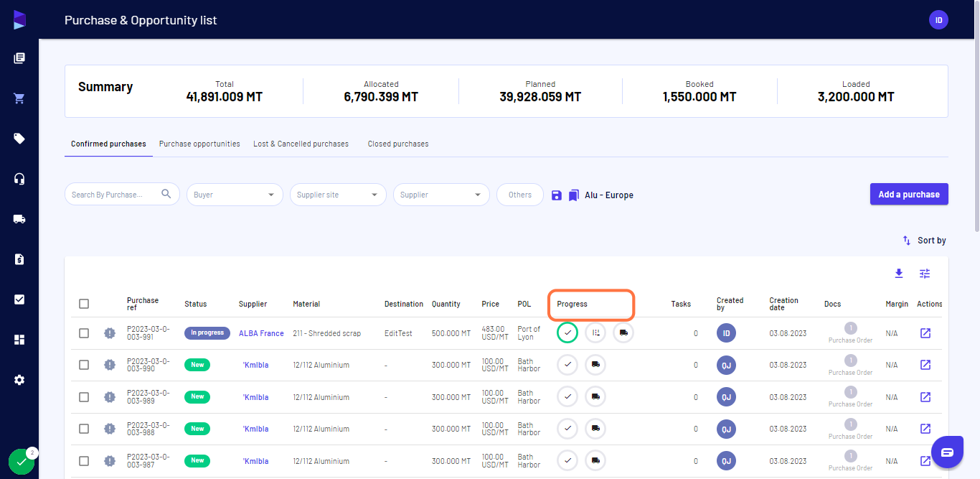980x479 pixels.
Task: Open the Sort by menu
Action: 924,241
